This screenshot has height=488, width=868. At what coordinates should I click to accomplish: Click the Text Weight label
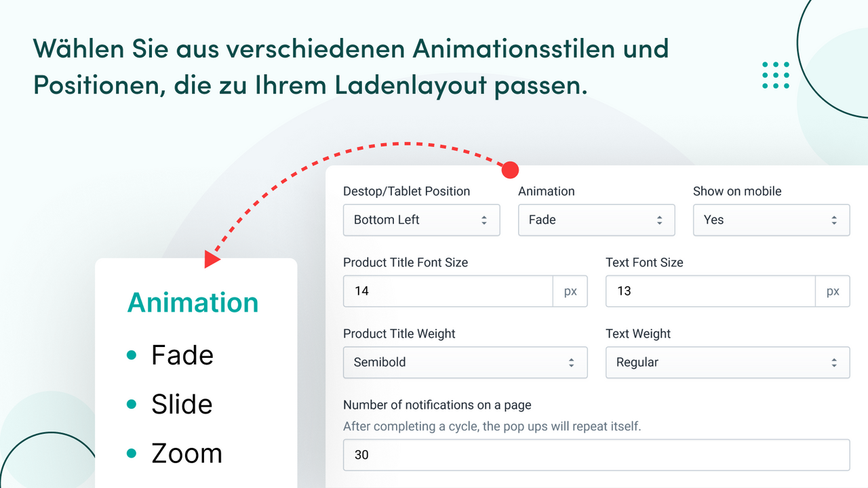pyautogui.click(x=638, y=333)
